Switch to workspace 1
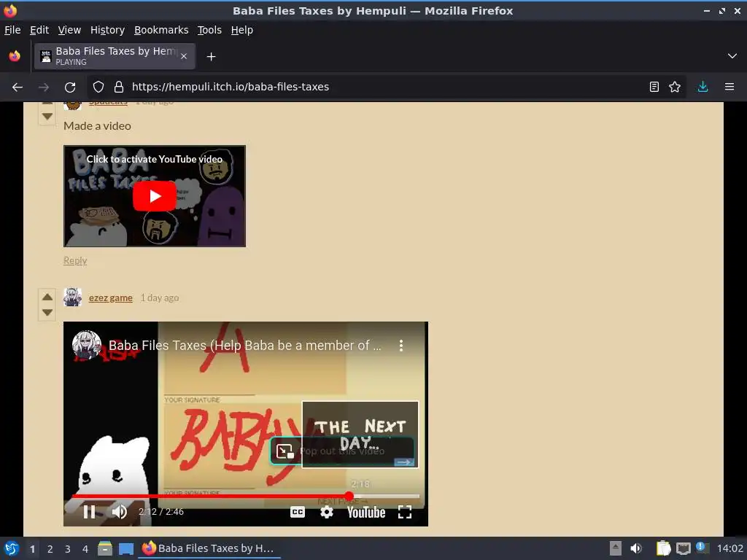The width and height of the screenshot is (747, 560). (x=32, y=549)
